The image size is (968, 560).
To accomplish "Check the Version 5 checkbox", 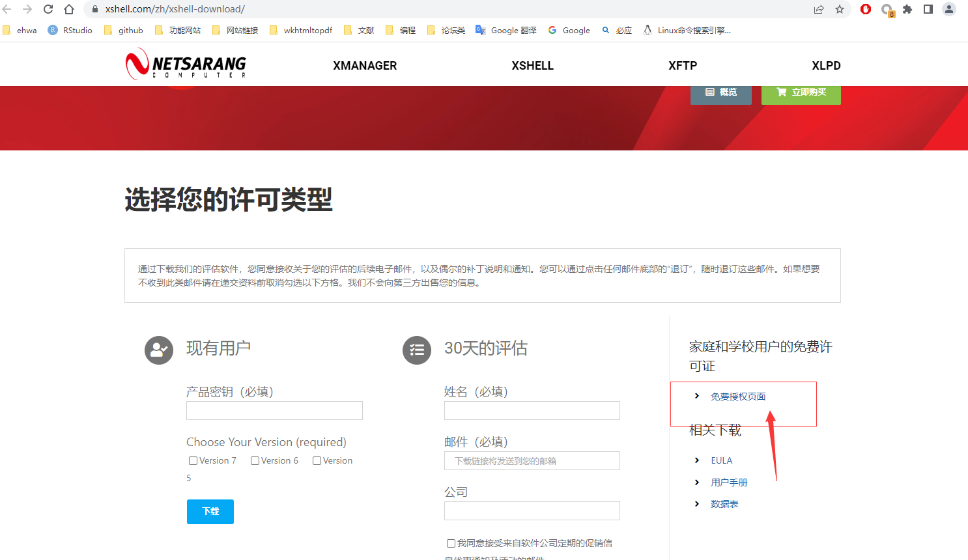I will 317,460.
